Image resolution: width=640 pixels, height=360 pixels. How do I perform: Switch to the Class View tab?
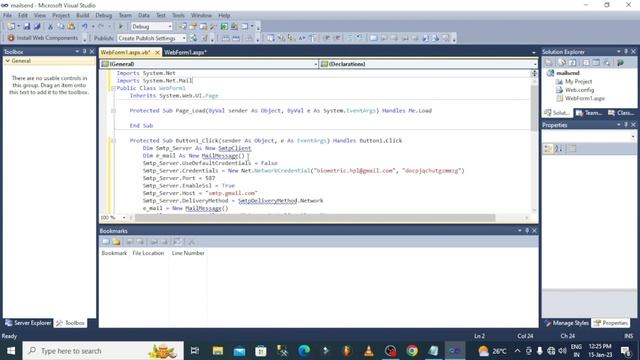621,113
